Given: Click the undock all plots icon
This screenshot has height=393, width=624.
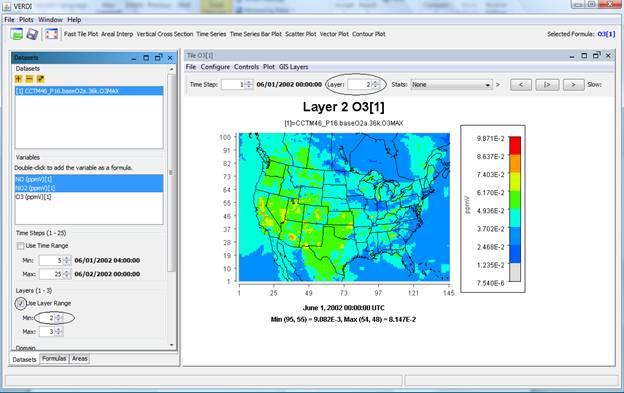Looking at the screenshot, I should coord(51,34).
